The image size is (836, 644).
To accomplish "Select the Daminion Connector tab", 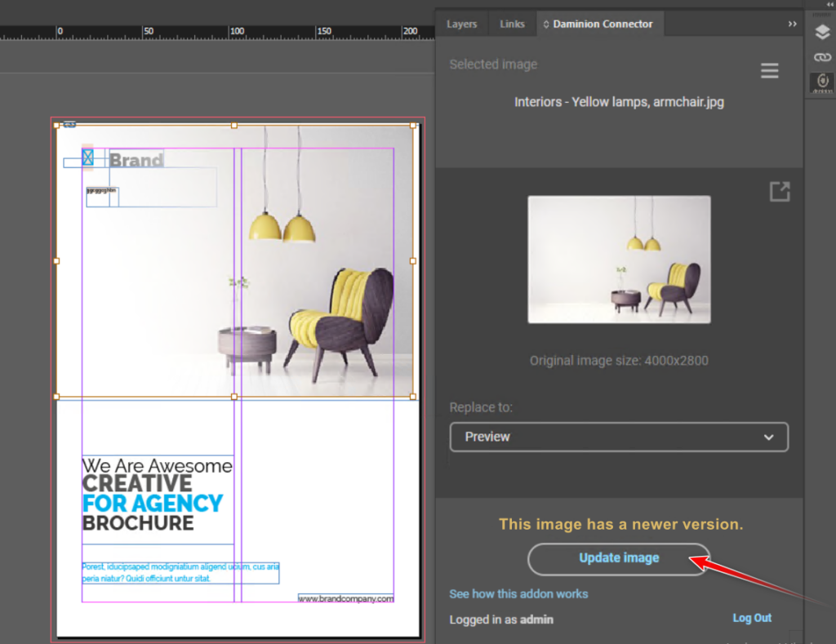I will pyautogui.click(x=601, y=24).
